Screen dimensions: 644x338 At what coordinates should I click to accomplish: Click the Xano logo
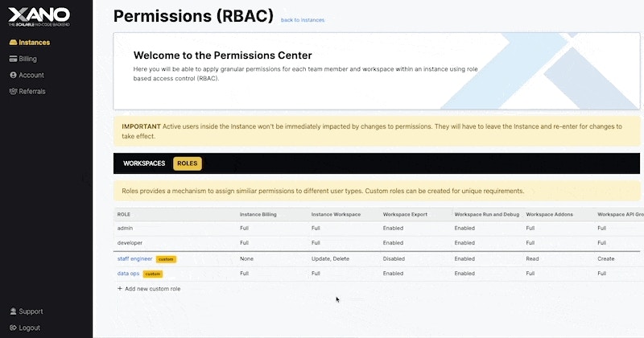[x=39, y=17]
